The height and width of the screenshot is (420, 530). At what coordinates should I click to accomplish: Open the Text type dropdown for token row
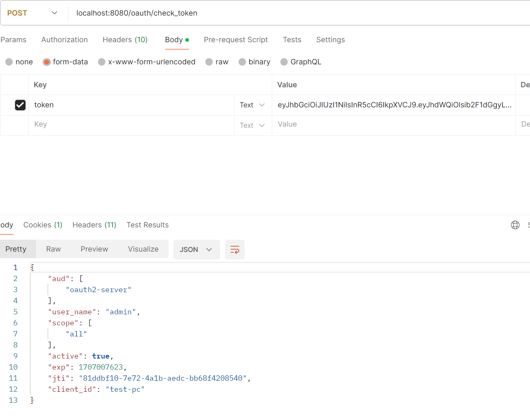(252, 105)
